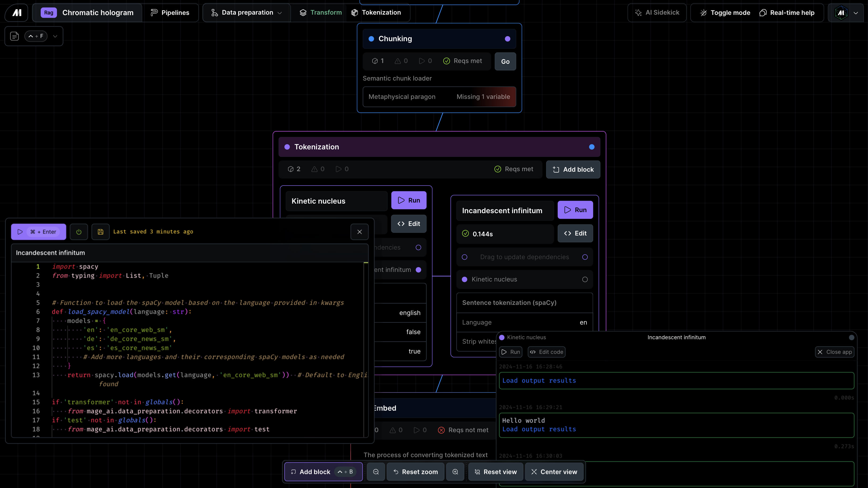Image resolution: width=868 pixels, height=488 pixels.
Task: Click the Chunking left blue port
Action: pos(371,39)
